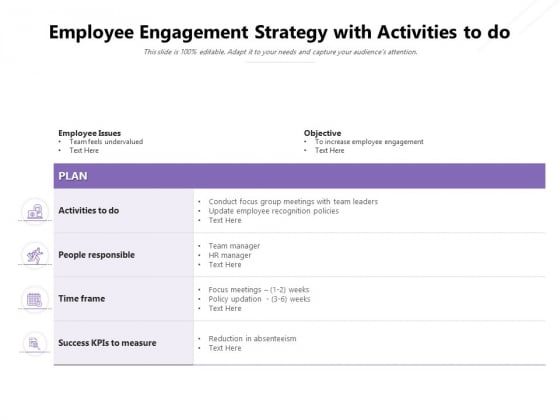Click the 'Time frame' row label
This screenshot has width=560, height=420.
[81, 299]
